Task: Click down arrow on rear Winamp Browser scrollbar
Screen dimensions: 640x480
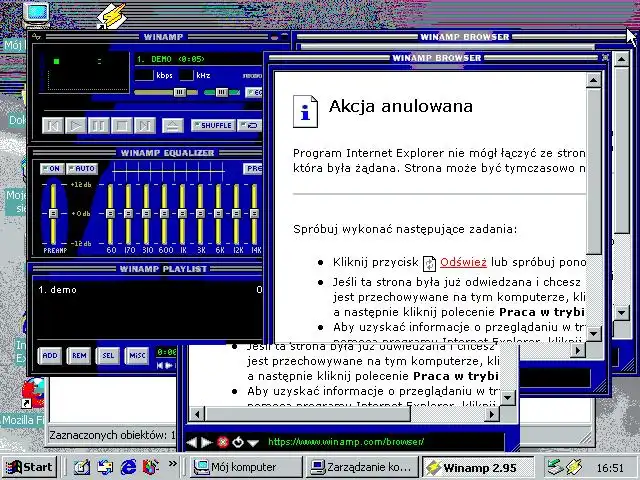Action: 621,313
